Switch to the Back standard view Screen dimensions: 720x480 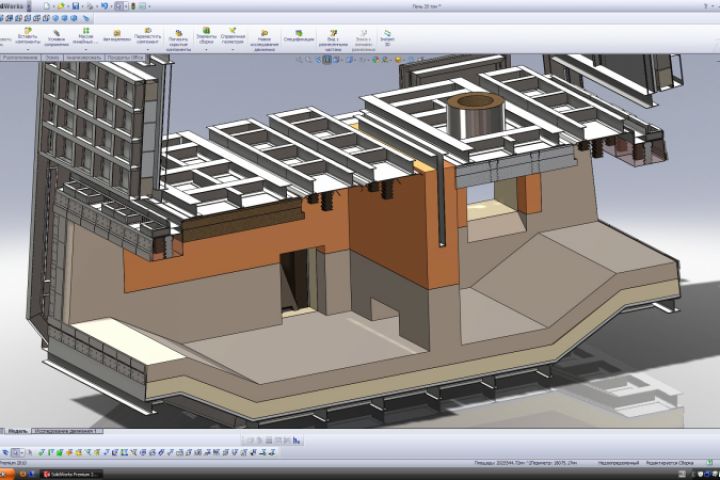coord(9,18)
